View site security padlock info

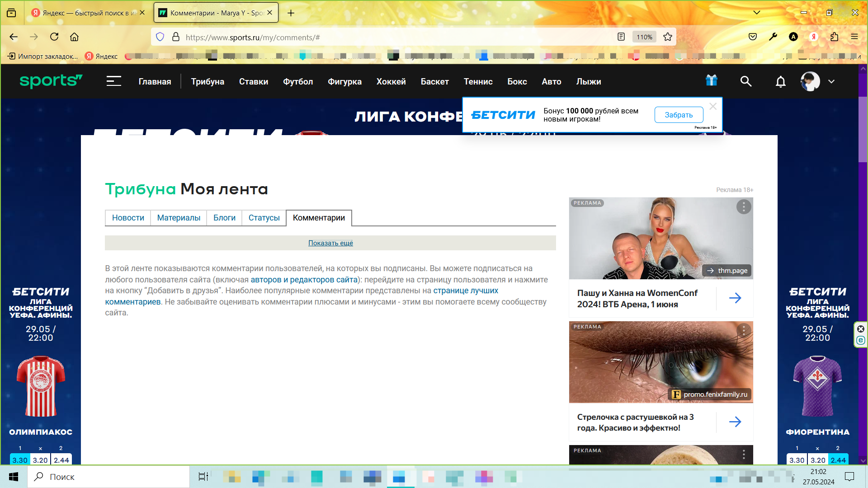[176, 37]
